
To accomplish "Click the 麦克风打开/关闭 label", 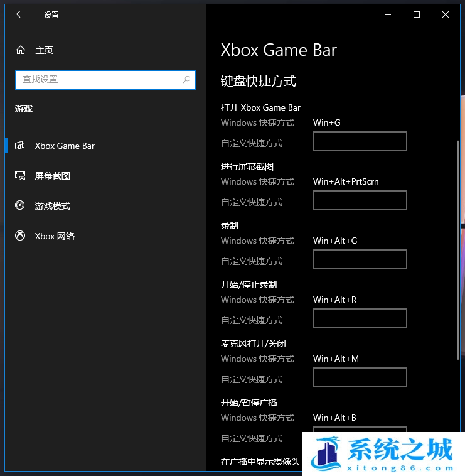I will pos(254,343).
